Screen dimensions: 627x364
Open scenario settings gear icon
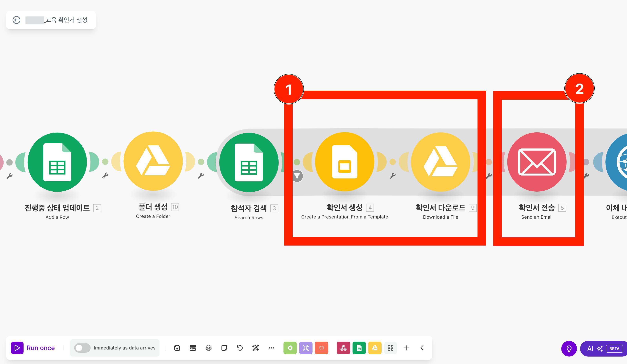point(209,348)
